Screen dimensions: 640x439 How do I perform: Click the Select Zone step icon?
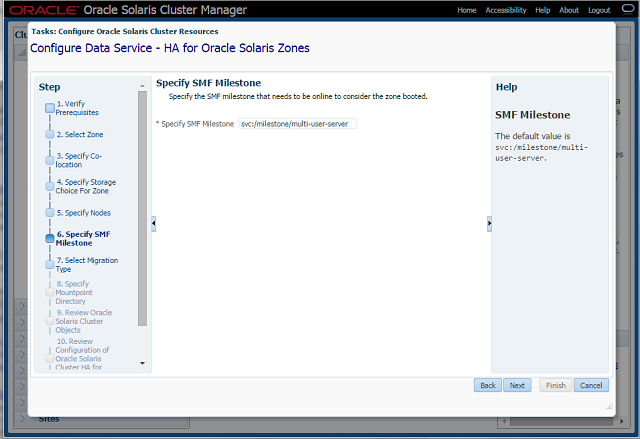pyautogui.click(x=49, y=134)
